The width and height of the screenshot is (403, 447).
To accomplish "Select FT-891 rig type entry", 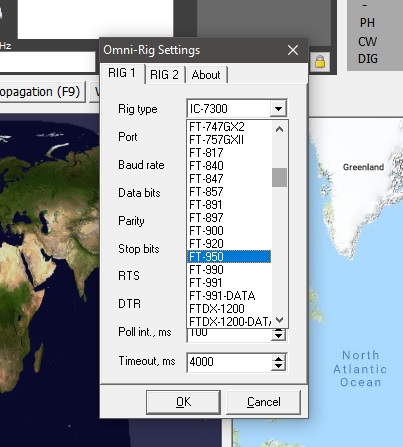I will tap(229, 205).
